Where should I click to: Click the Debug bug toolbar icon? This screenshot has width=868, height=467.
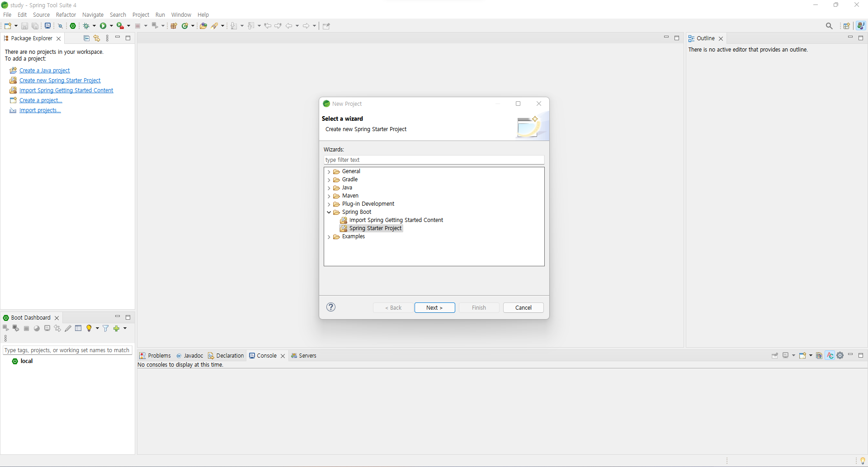(x=86, y=26)
